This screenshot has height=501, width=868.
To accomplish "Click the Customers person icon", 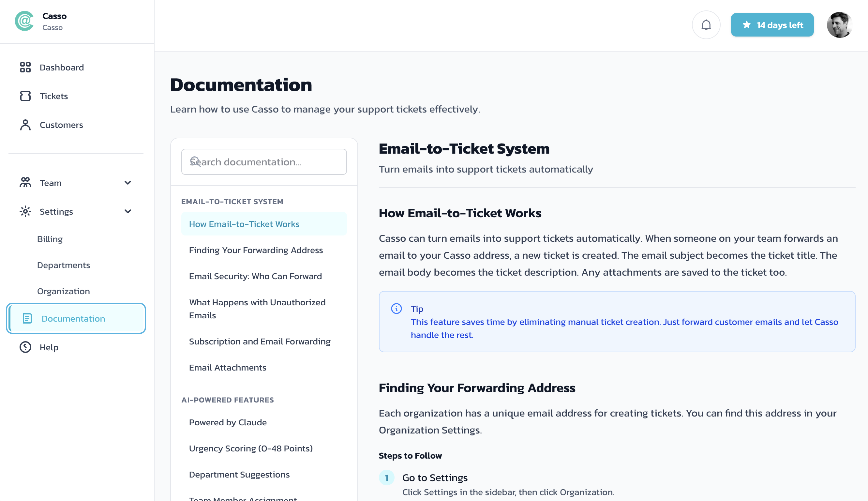I will click(25, 125).
